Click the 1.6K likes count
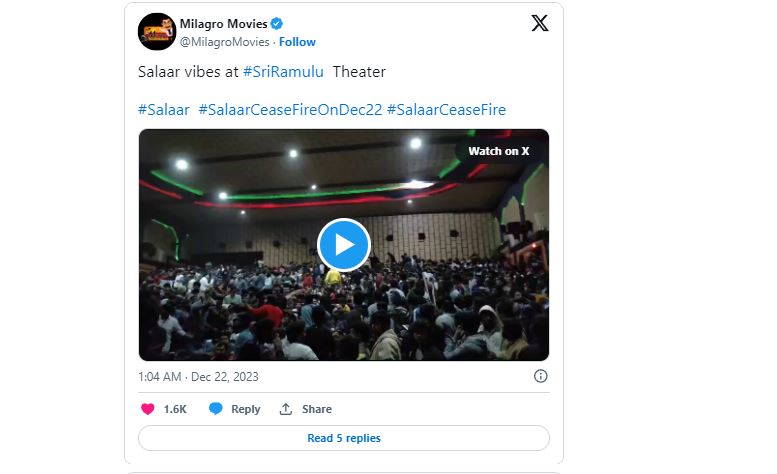The height and width of the screenshot is (474, 777). (175, 409)
